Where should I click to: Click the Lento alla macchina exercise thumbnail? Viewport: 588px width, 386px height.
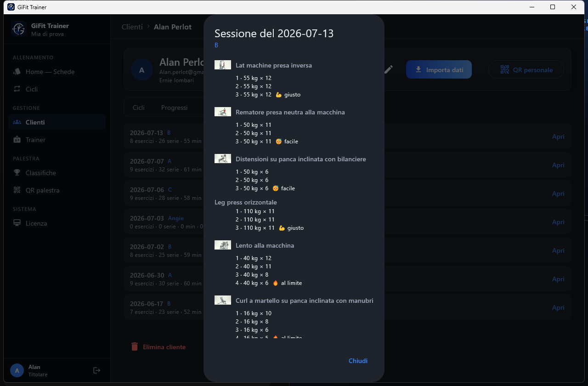[223, 245]
